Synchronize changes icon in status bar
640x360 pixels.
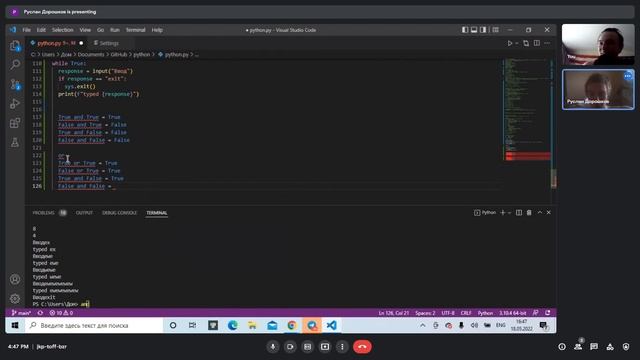pos(40,313)
